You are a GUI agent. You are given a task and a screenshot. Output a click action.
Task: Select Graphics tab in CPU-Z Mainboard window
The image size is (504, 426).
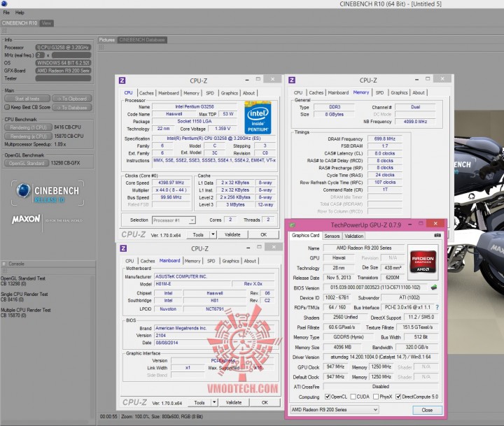click(231, 261)
